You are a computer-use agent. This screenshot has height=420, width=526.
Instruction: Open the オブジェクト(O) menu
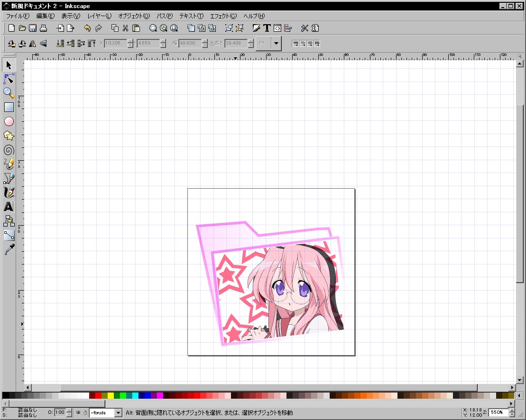pyautogui.click(x=134, y=16)
